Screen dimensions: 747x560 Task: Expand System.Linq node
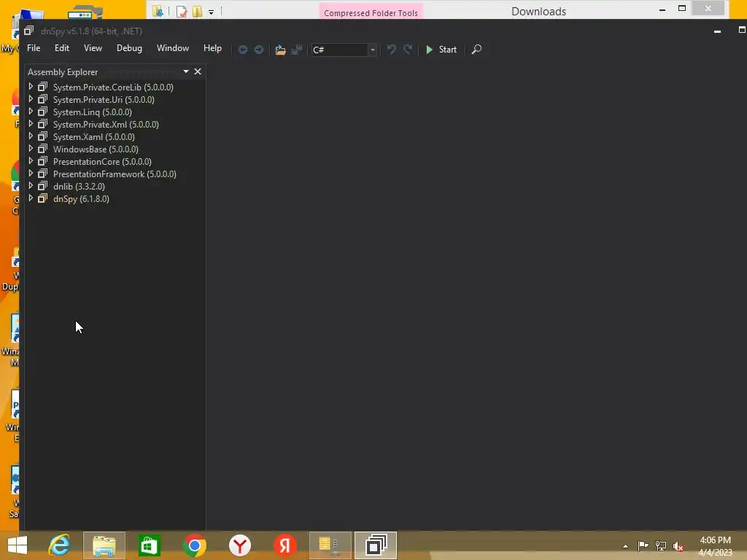31,112
